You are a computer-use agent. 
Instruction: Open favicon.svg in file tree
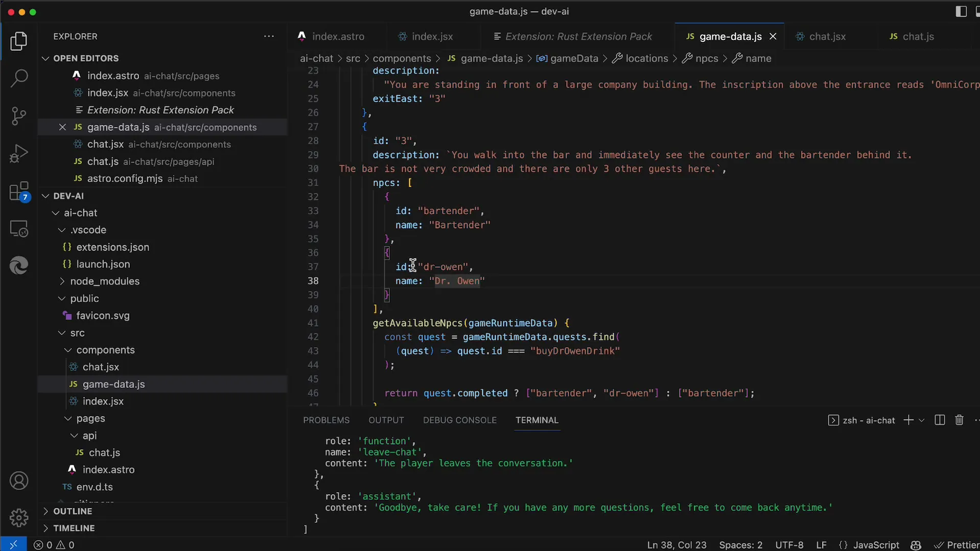coord(161,316)
